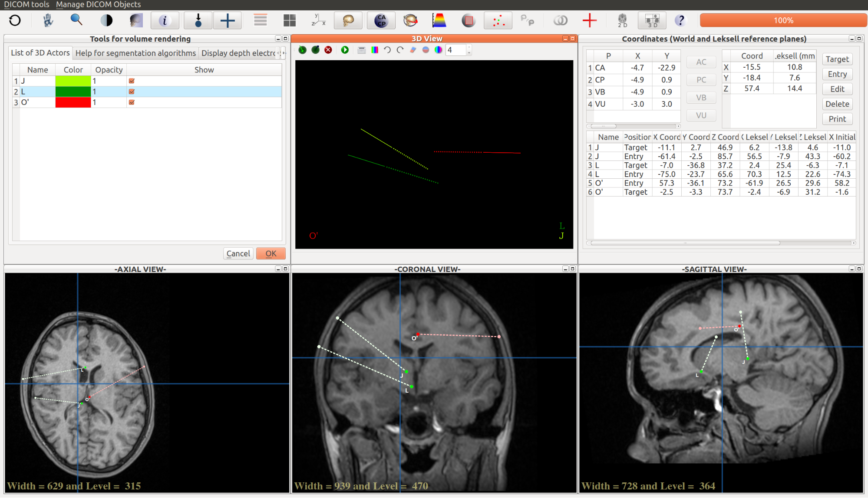Click the AC landmark button
The image size is (868, 498).
(701, 62)
